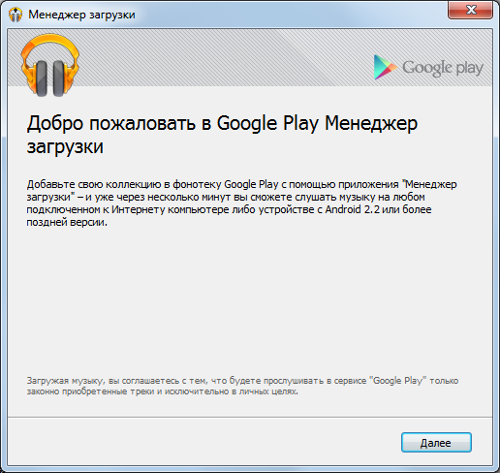Screen dimensions: 500x473
Task: Click the large orange headphones logo
Action: point(50,65)
